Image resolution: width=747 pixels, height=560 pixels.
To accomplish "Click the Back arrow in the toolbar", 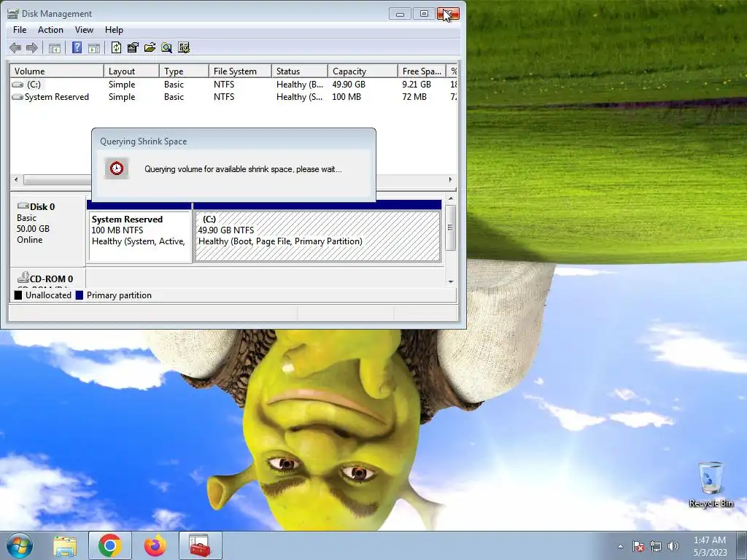I will [15, 47].
